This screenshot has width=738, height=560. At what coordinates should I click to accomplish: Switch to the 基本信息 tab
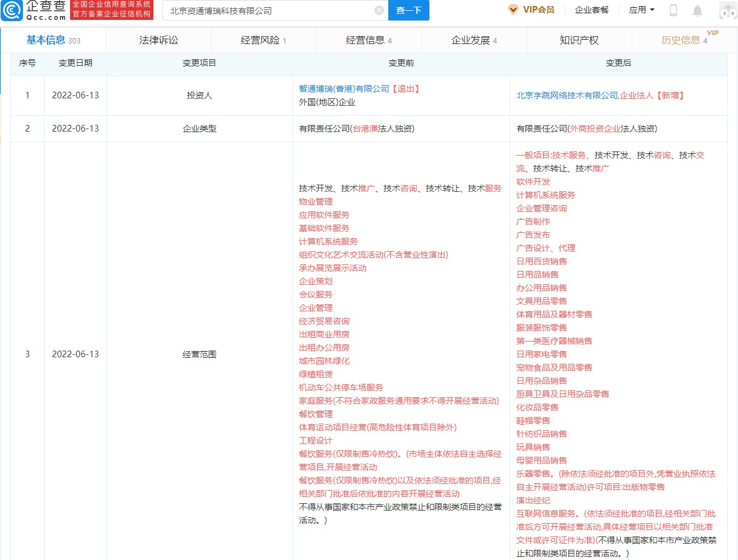pyautogui.click(x=53, y=40)
